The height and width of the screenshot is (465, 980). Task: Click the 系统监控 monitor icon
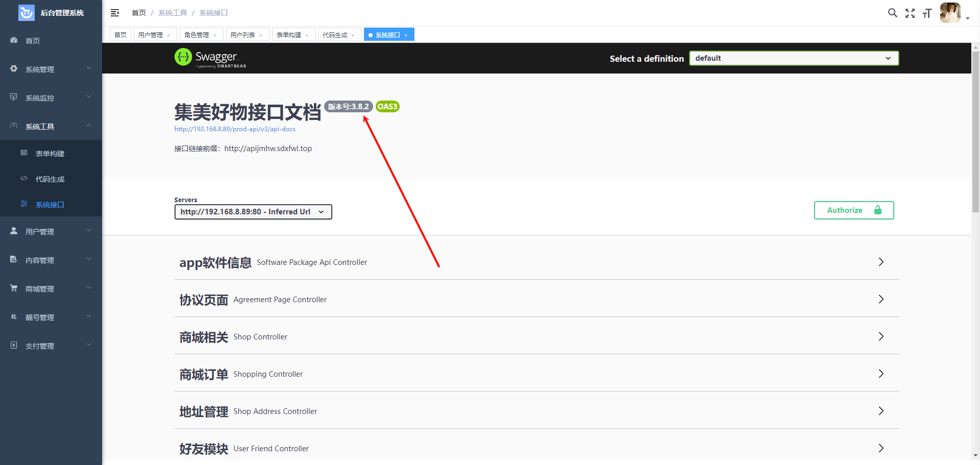click(14, 97)
